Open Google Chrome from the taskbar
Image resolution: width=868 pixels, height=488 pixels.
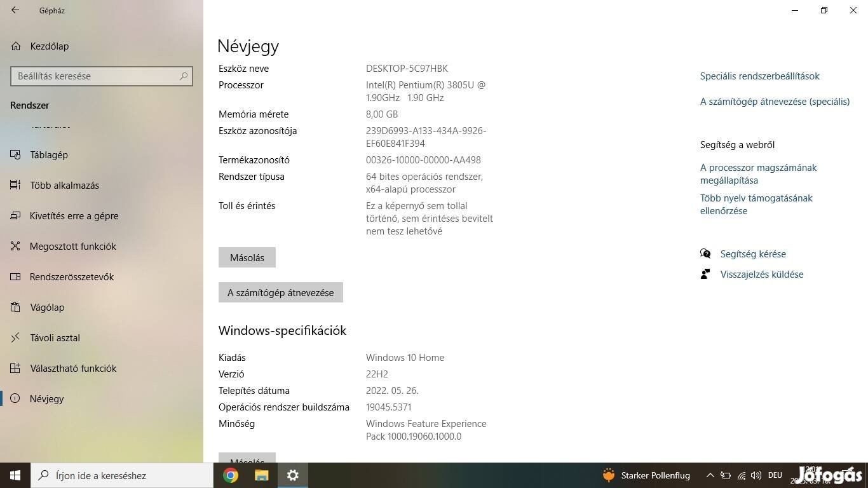231,475
